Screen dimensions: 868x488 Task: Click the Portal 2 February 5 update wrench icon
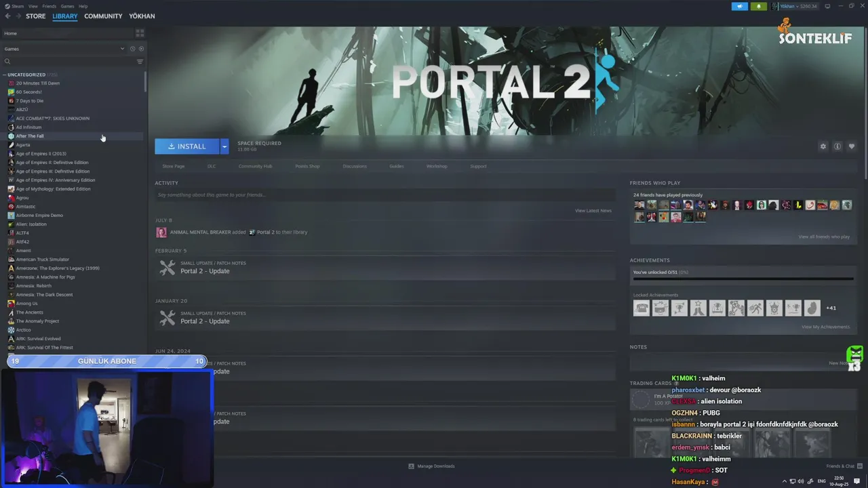[x=167, y=268]
